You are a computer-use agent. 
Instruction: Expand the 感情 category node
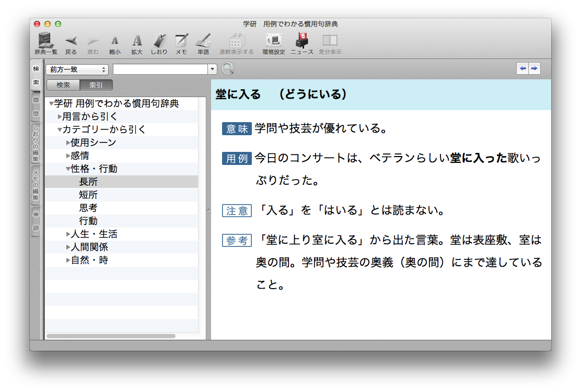click(x=68, y=156)
